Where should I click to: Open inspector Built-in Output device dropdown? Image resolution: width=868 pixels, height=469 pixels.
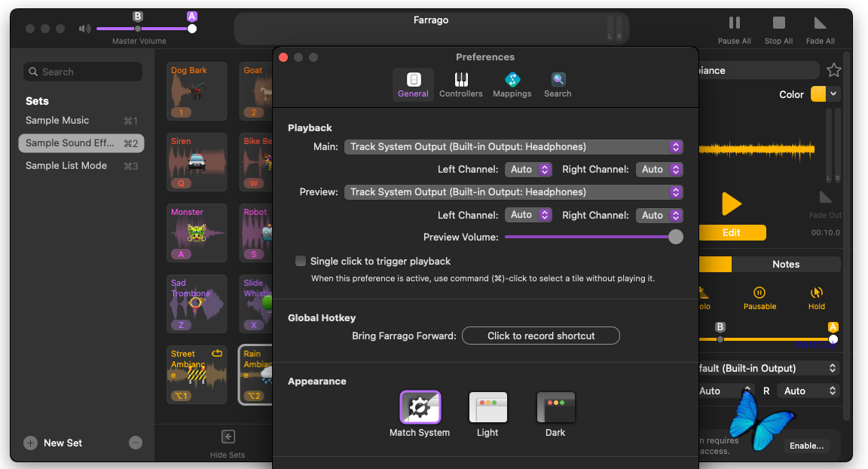click(x=769, y=368)
